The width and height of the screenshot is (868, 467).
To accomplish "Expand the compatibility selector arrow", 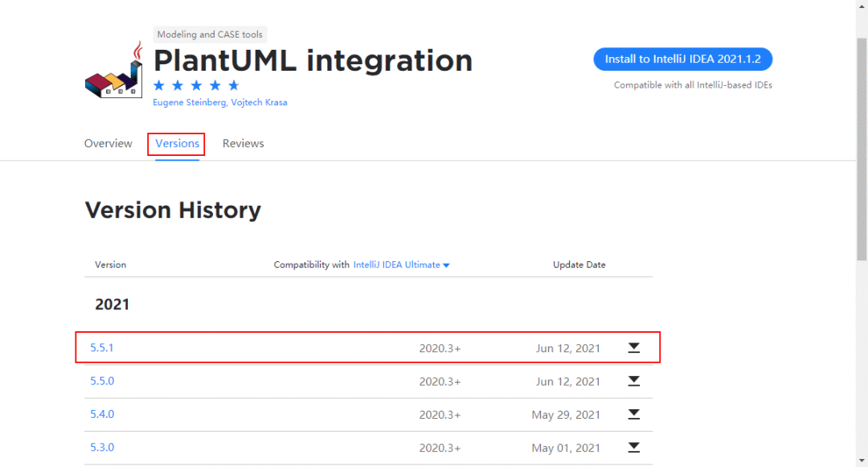I will pyautogui.click(x=447, y=264).
